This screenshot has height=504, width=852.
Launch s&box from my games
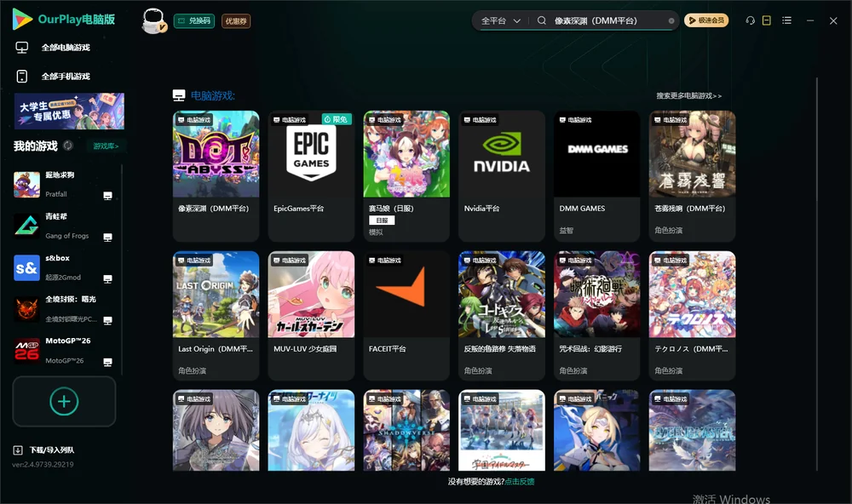[x=62, y=267]
